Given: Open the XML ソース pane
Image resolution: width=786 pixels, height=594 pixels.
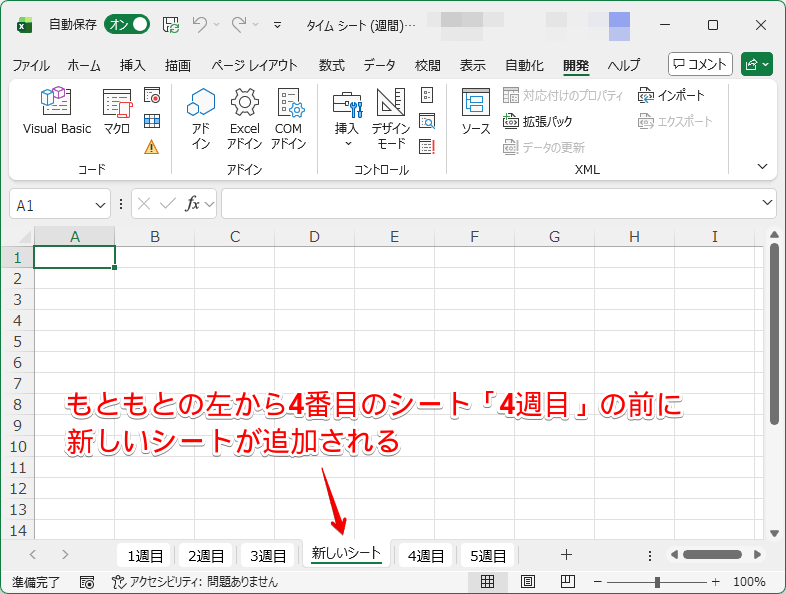Looking at the screenshot, I should point(476,111).
